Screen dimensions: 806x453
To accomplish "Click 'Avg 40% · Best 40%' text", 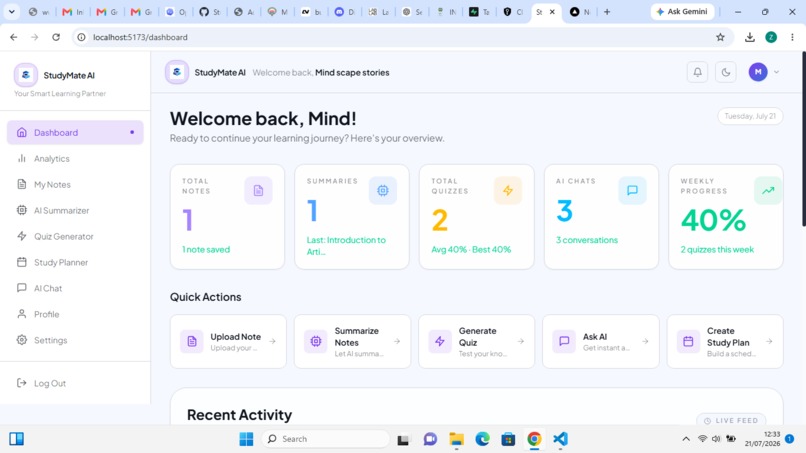I will 471,249.
